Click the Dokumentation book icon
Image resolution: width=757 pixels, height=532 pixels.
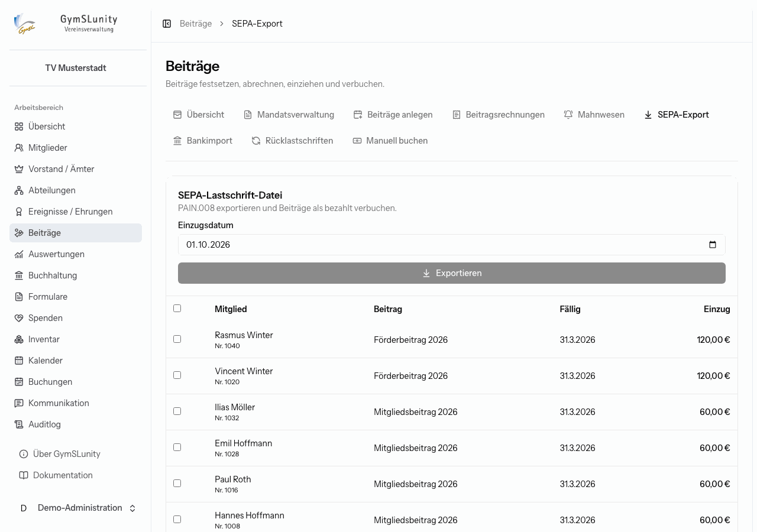(24, 475)
